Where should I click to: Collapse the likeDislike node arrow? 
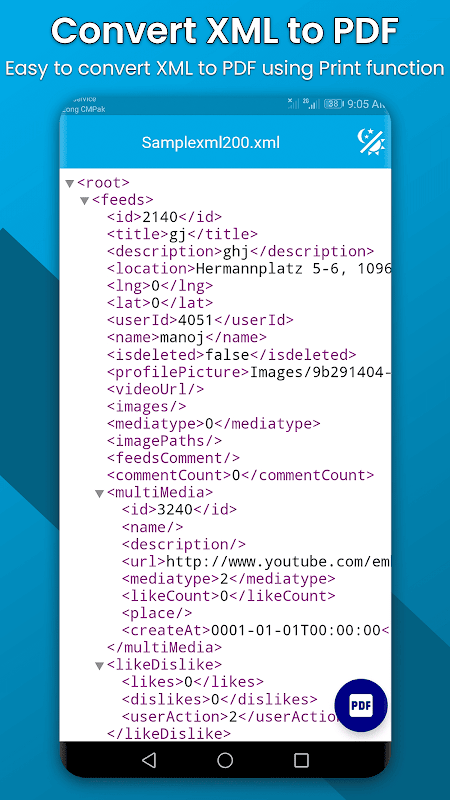[99, 665]
